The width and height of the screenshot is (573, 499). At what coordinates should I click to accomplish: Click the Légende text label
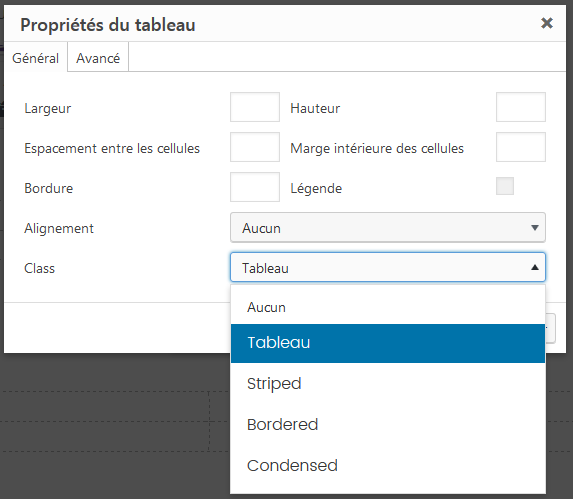point(316,188)
